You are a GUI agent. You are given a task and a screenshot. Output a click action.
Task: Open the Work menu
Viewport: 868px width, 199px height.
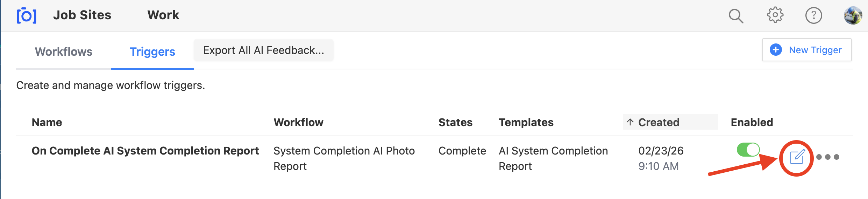(x=163, y=15)
